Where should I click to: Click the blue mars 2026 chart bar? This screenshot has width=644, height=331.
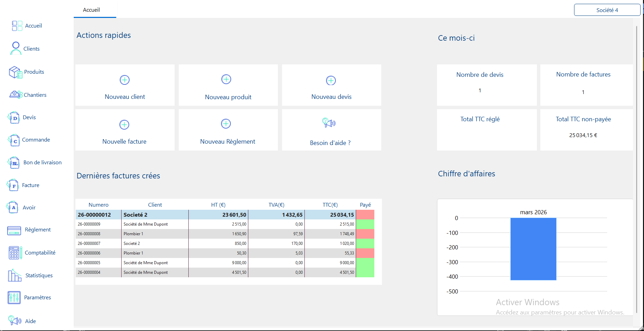point(533,249)
